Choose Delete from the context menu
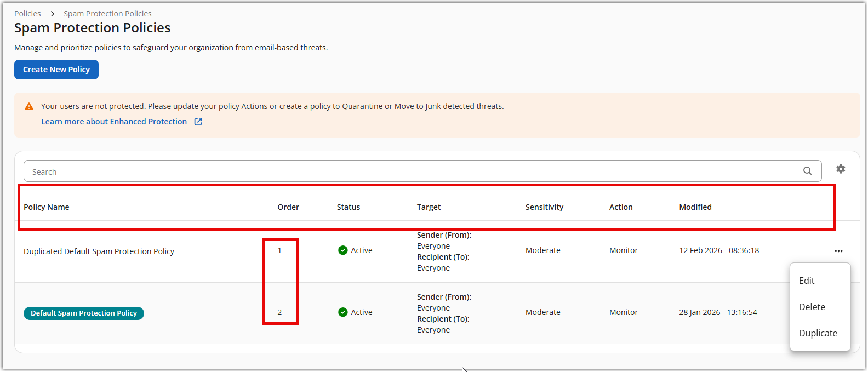Screen dimensions: 868x372 pyautogui.click(x=812, y=307)
